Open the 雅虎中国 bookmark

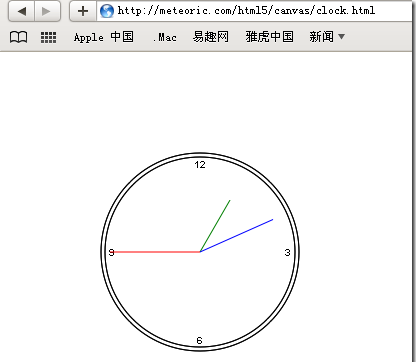(269, 37)
